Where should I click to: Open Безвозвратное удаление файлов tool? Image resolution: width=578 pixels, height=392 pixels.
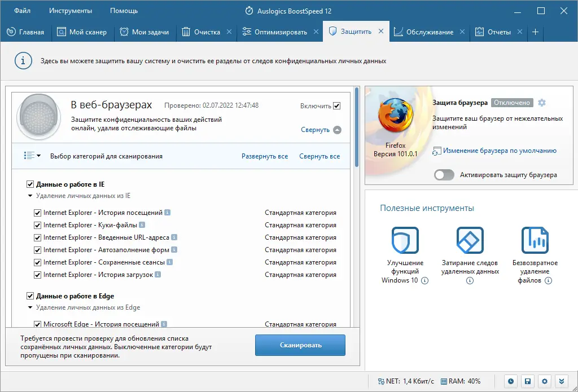tap(535, 241)
